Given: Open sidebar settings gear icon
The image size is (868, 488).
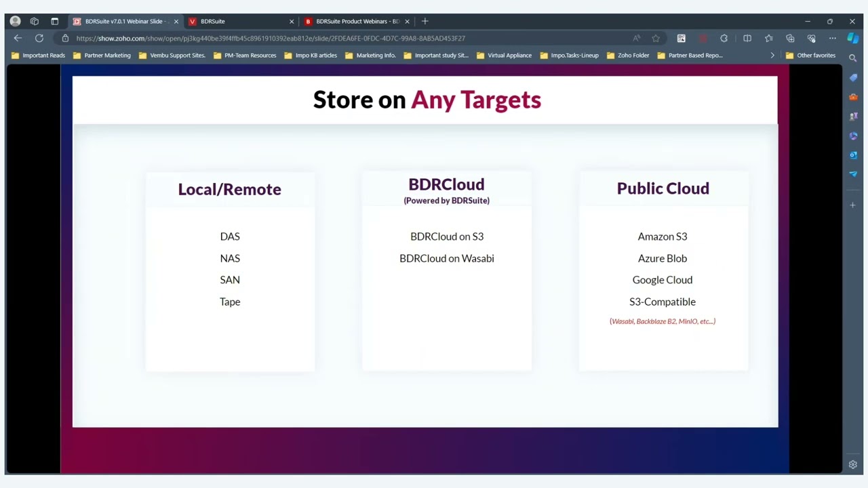Looking at the screenshot, I should point(853,464).
